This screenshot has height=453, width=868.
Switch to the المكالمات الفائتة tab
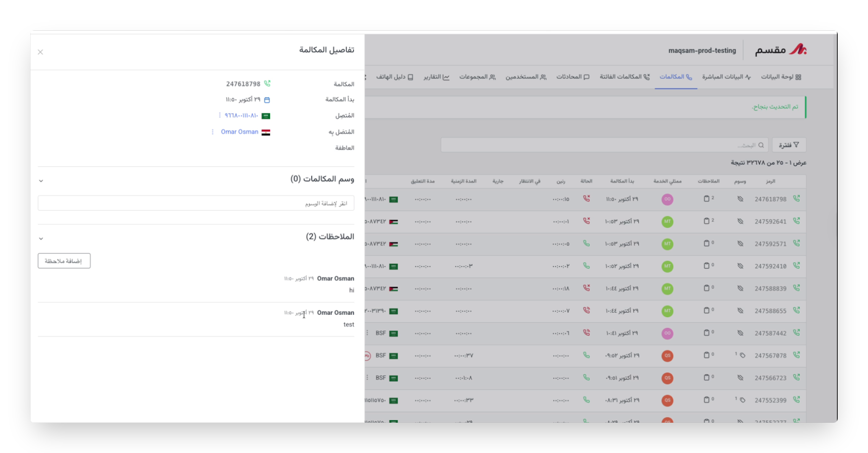pyautogui.click(x=625, y=77)
